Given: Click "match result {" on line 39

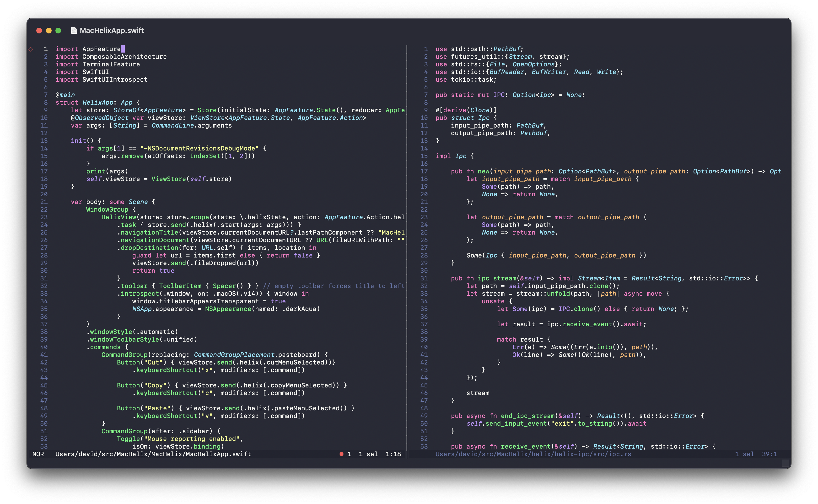Looking at the screenshot, I should pyautogui.click(x=524, y=340).
